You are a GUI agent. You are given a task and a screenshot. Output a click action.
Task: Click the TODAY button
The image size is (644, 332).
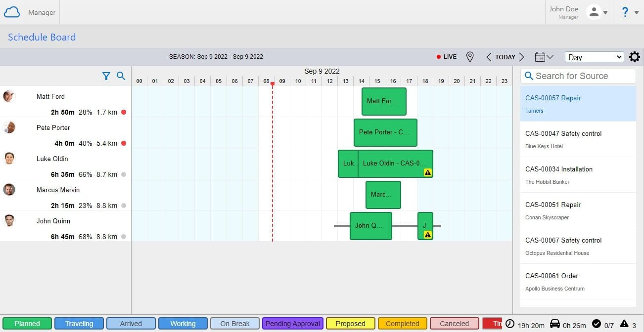(x=505, y=57)
